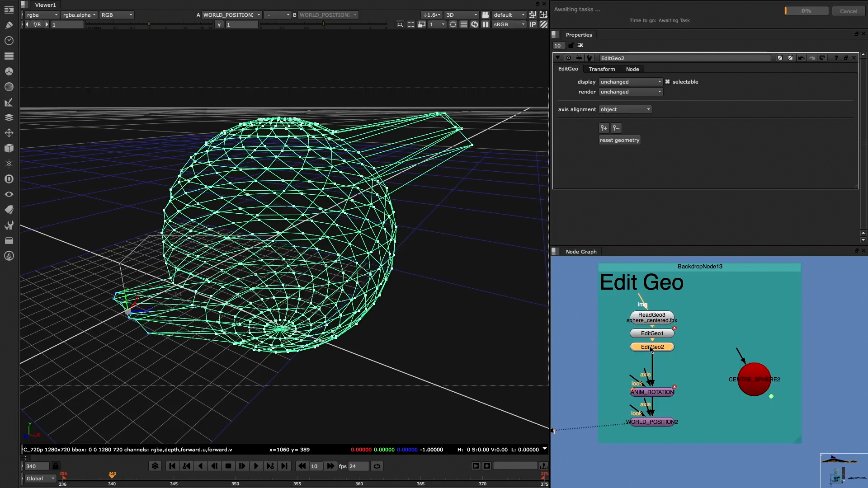868x488 pixels.
Task: Open the display unchanged dropdown
Action: pyautogui.click(x=631, y=82)
